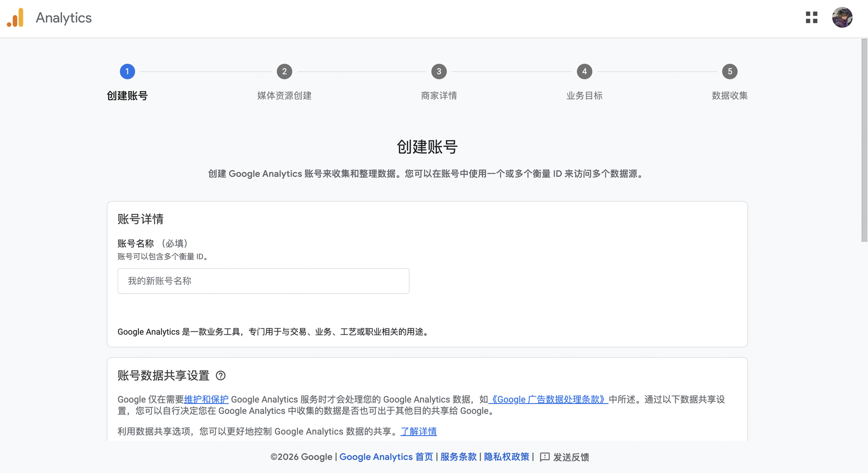Image resolution: width=868 pixels, height=473 pixels.
Task: Open the 维护和保护 link
Action: [x=206, y=399]
